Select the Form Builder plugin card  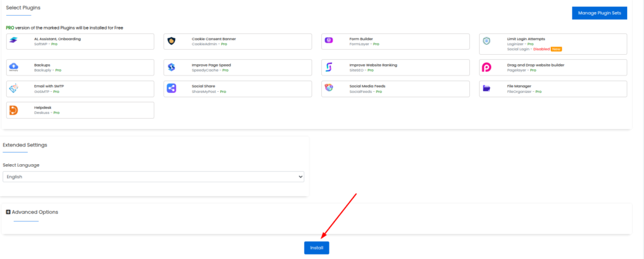pyautogui.click(x=395, y=41)
